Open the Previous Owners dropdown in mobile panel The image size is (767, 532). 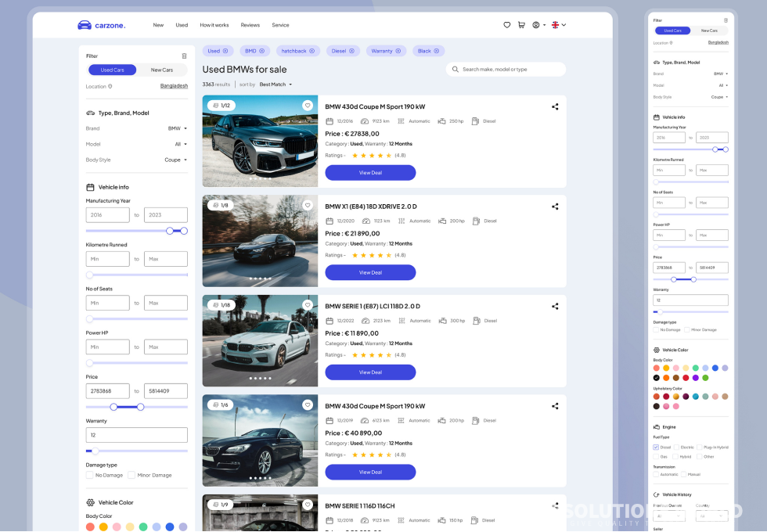668,516
